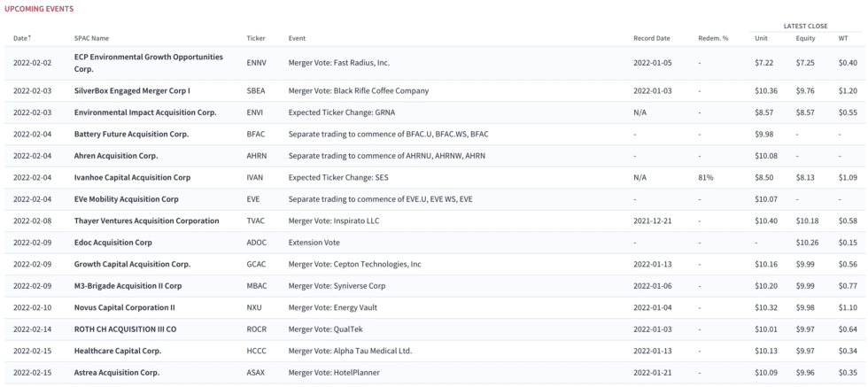Click the UPCOMING EVENTS heading
This screenshot has width=868, height=387.
39,10
